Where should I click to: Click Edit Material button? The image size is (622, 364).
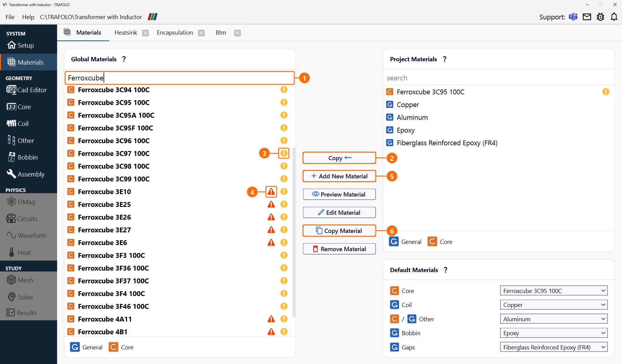pyautogui.click(x=339, y=213)
